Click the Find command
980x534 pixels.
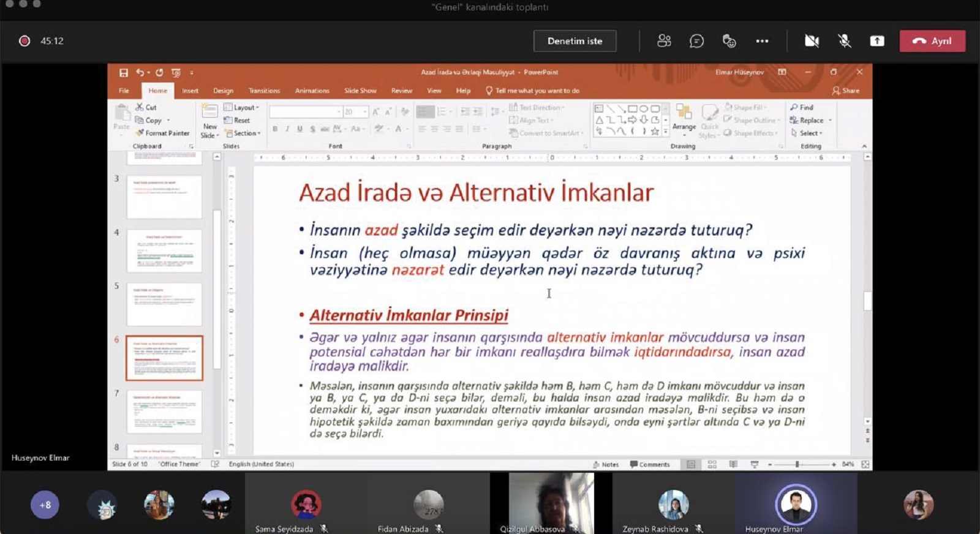tap(802, 107)
